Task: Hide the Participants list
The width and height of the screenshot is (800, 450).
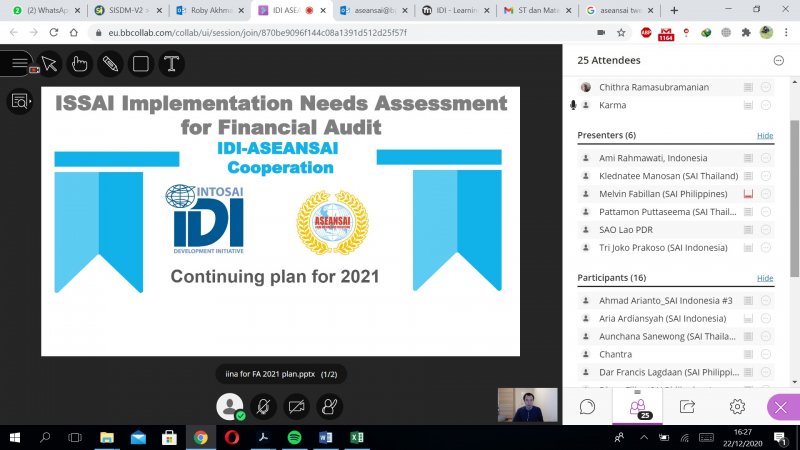Action: (764, 277)
